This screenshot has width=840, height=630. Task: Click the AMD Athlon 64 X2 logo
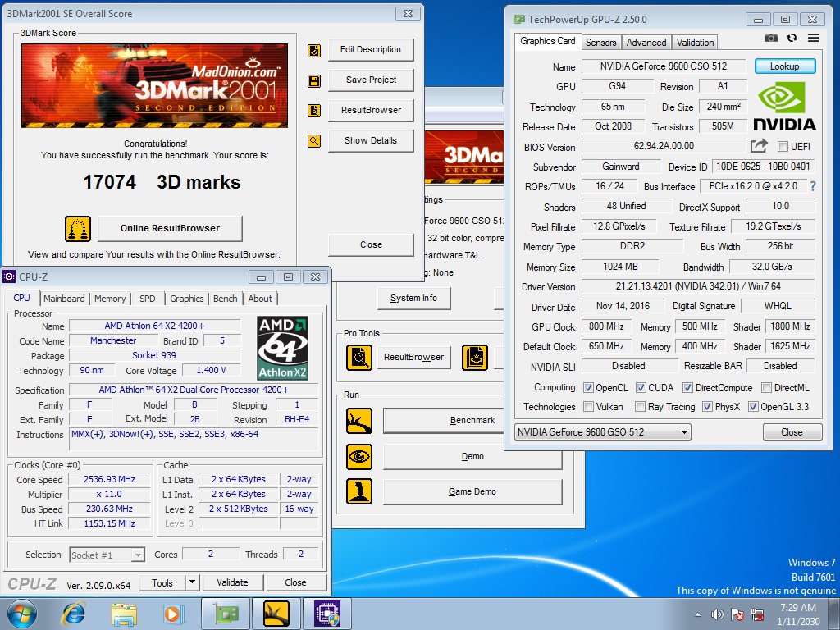click(282, 348)
